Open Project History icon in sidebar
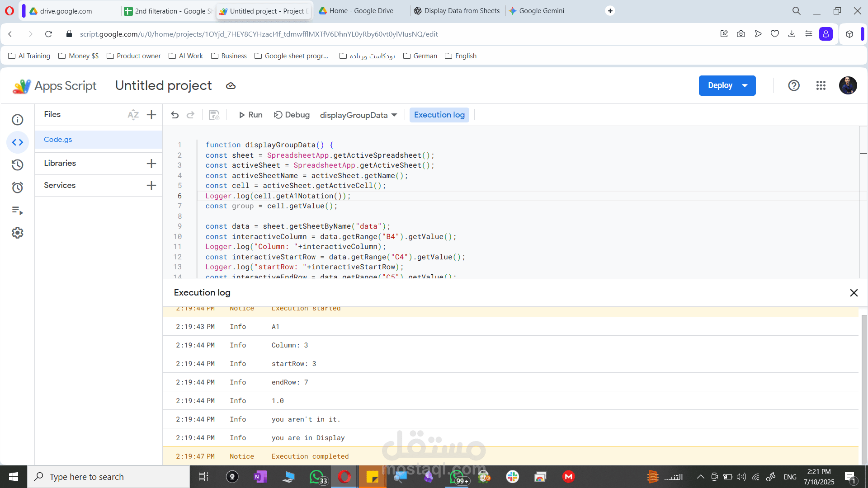 point(17,165)
